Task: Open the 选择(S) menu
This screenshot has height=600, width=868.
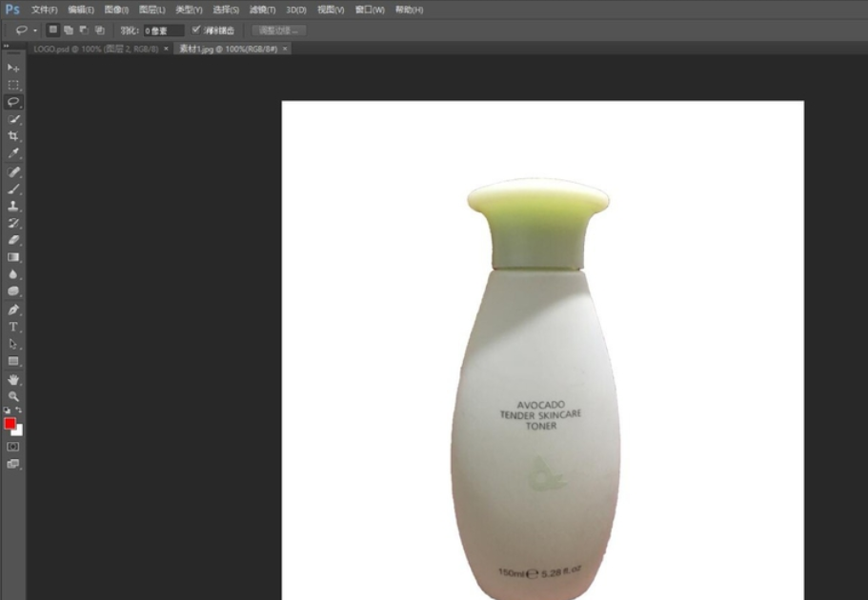Action: (x=226, y=10)
